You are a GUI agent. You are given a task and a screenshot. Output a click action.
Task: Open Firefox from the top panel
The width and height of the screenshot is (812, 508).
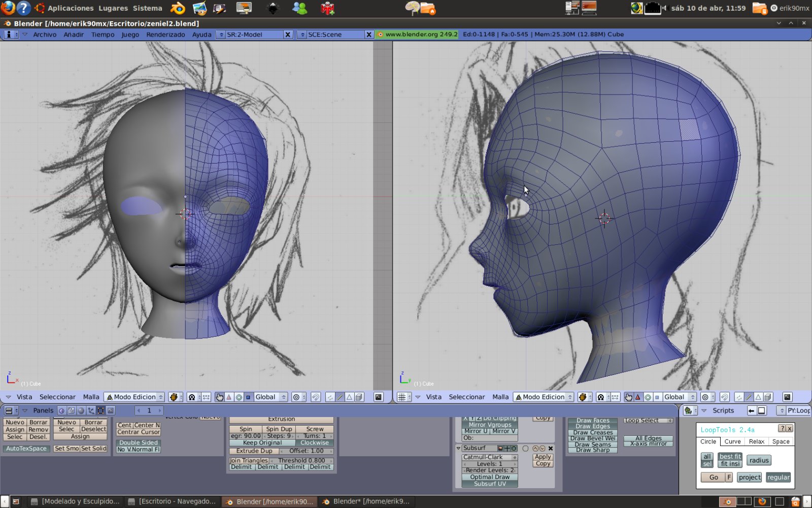click(x=8, y=8)
